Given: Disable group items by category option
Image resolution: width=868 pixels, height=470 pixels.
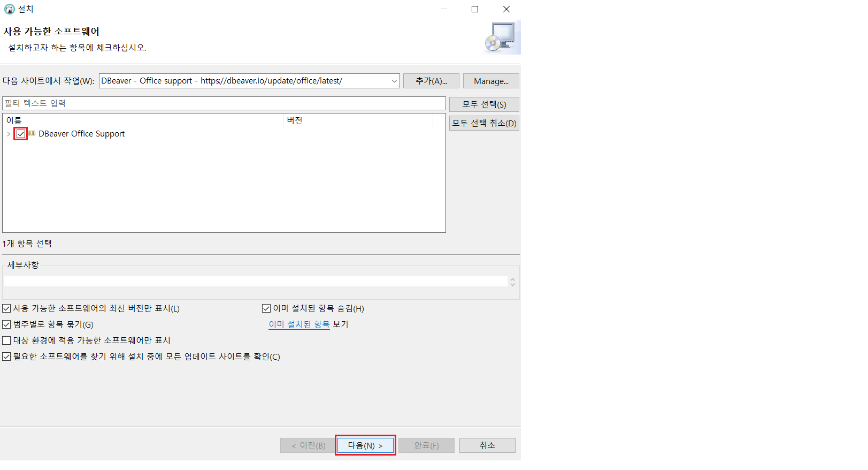Looking at the screenshot, I should pyautogui.click(x=7, y=324).
